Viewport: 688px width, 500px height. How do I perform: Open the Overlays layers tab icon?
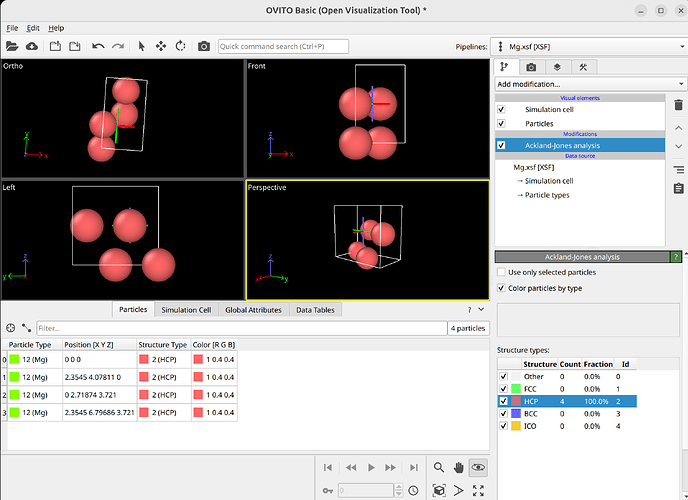[x=556, y=67]
